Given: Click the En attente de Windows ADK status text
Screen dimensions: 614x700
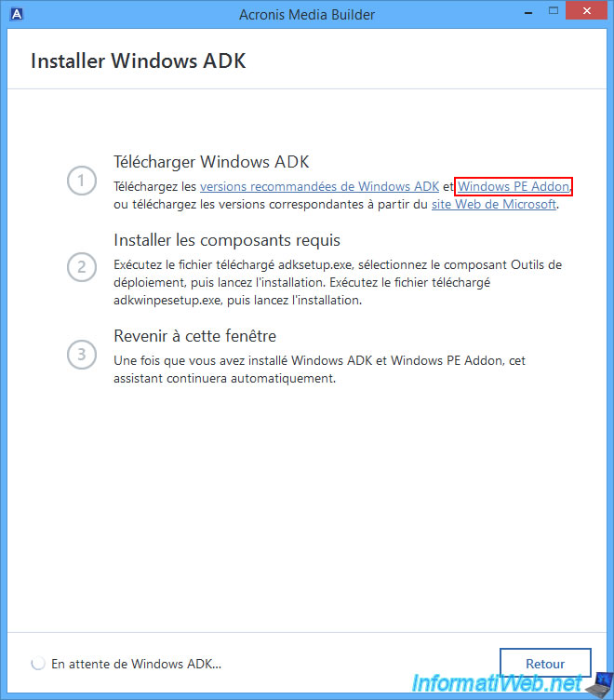Looking at the screenshot, I should pyautogui.click(x=136, y=664).
